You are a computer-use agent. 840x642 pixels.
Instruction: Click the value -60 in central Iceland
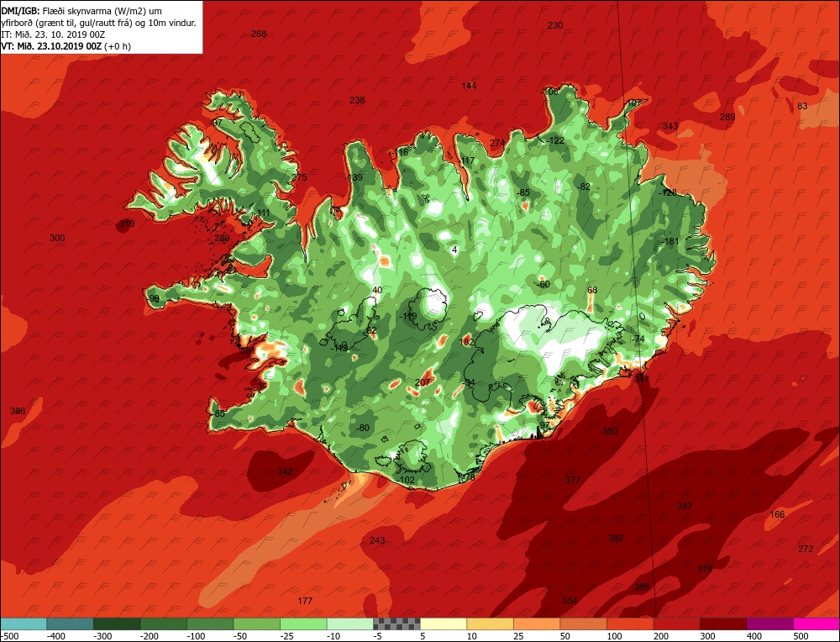[x=543, y=284]
